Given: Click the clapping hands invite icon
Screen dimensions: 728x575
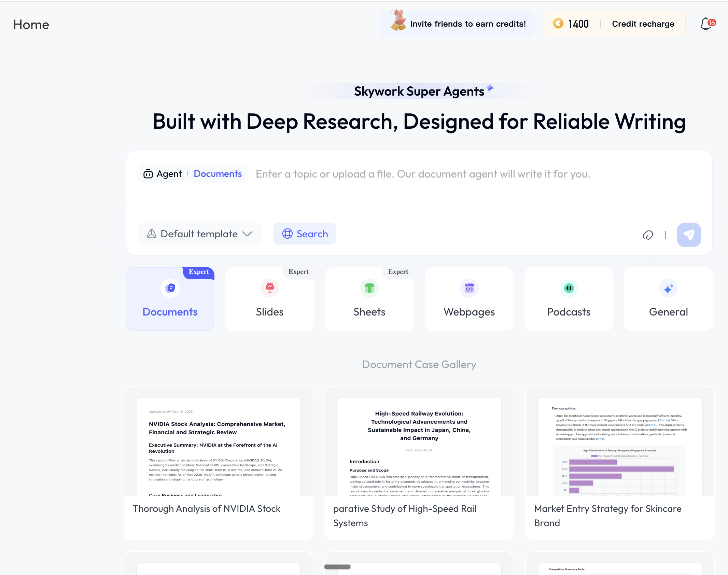Looking at the screenshot, I should coord(398,20).
